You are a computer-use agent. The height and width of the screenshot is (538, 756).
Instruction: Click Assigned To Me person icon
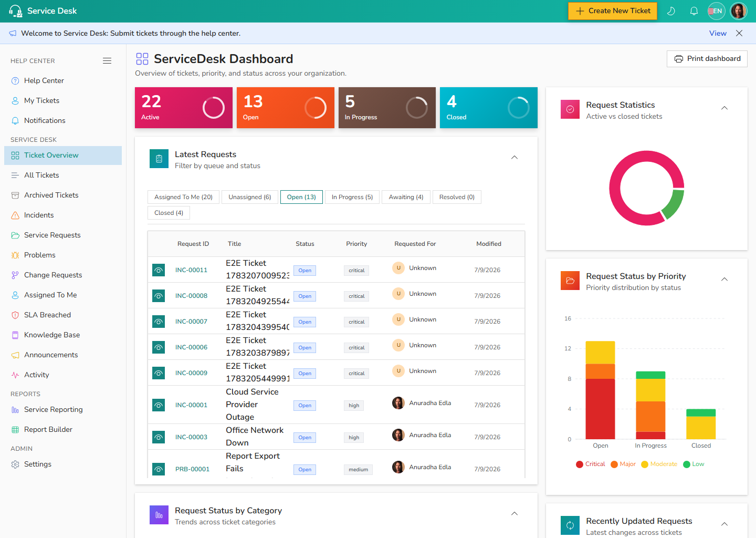pos(15,295)
